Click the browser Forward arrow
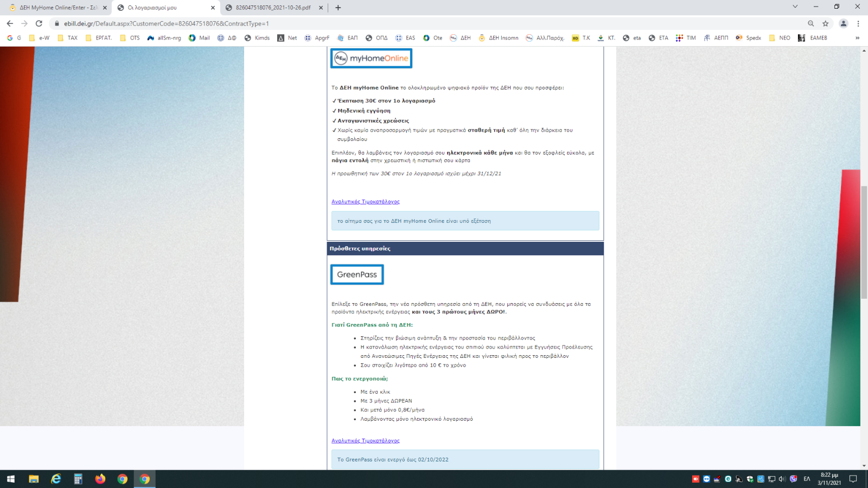The image size is (868, 488). click(x=24, y=23)
